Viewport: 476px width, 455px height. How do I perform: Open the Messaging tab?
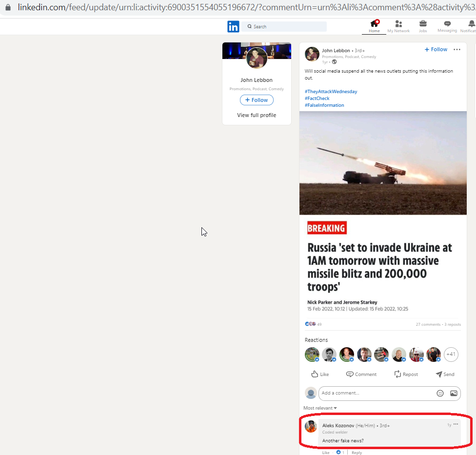tap(447, 27)
